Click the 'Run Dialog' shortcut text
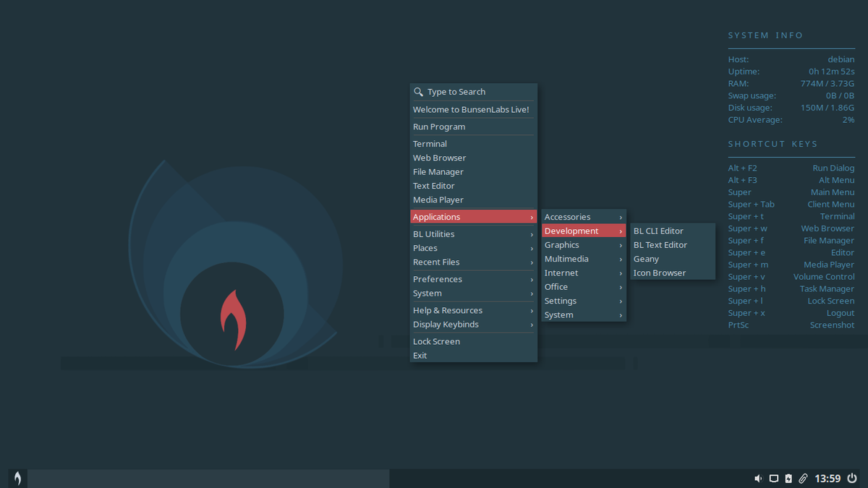Image resolution: width=868 pixels, height=488 pixels. point(833,168)
